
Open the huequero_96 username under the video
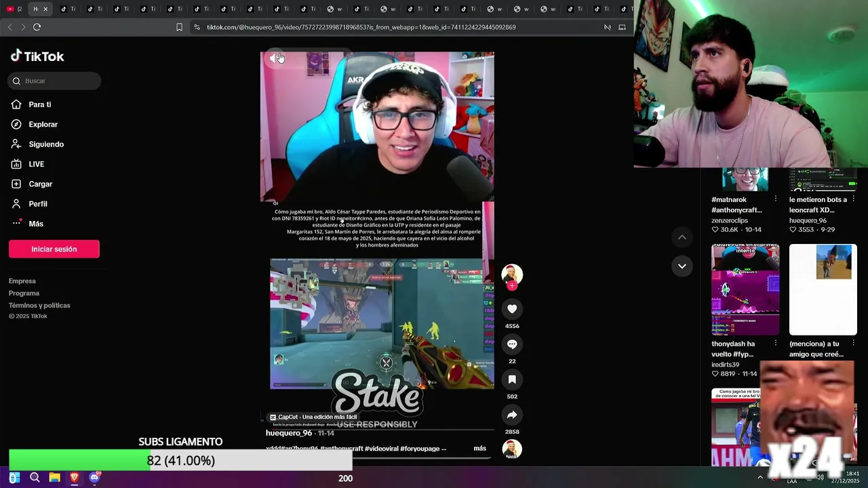tap(289, 433)
